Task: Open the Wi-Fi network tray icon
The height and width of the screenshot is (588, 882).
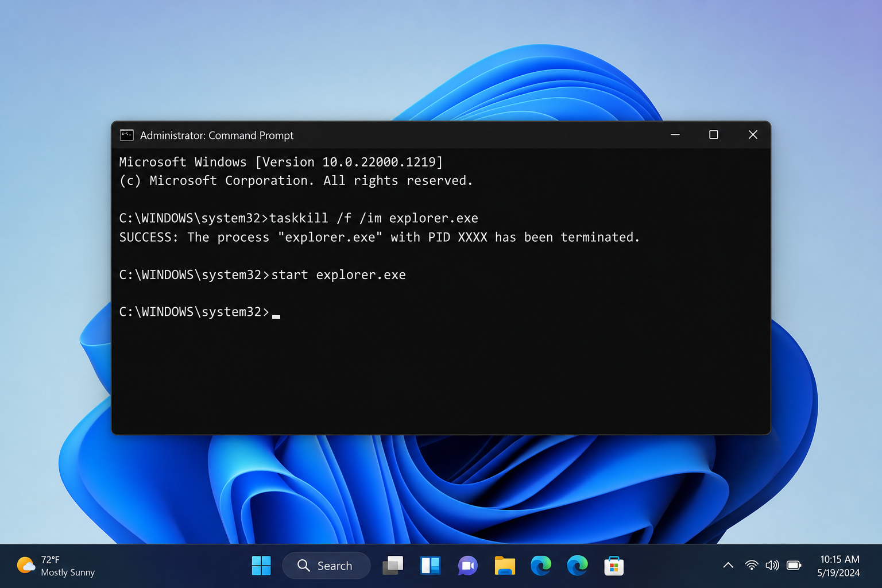Action: (751, 566)
